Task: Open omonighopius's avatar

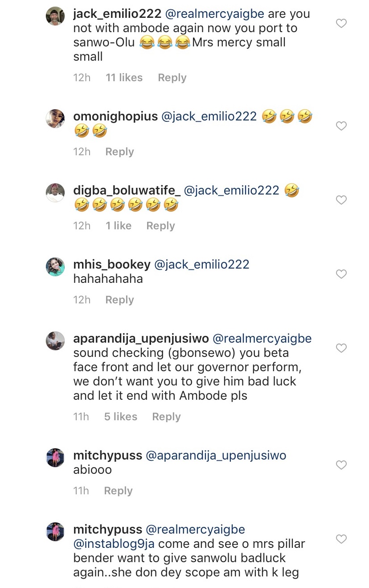Action: click(56, 119)
